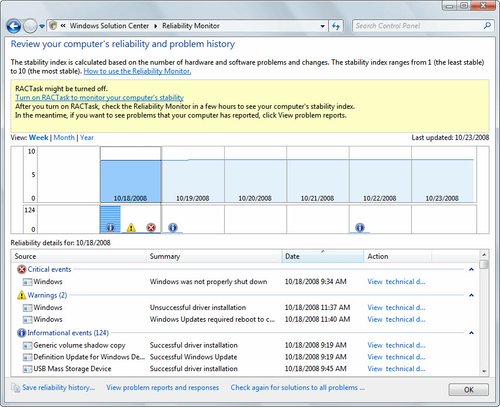This screenshot has height=407, width=500.
Task: View technical details for Unsuccessful driver installation
Action: 396,307
